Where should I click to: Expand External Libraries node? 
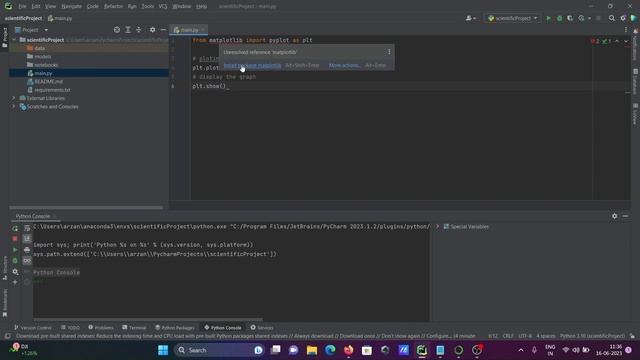(x=14, y=98)
